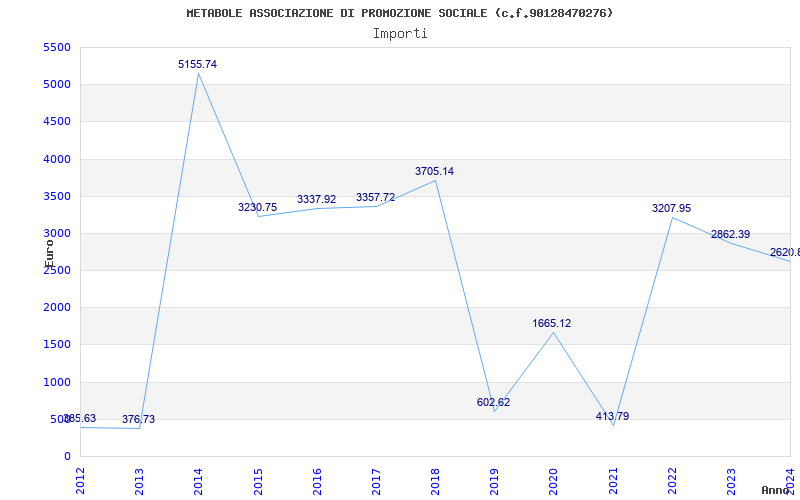The width and height of the screenshot is (800, 500).
Task: Select the 2862.39 data label
Action: tap(731, 235)
